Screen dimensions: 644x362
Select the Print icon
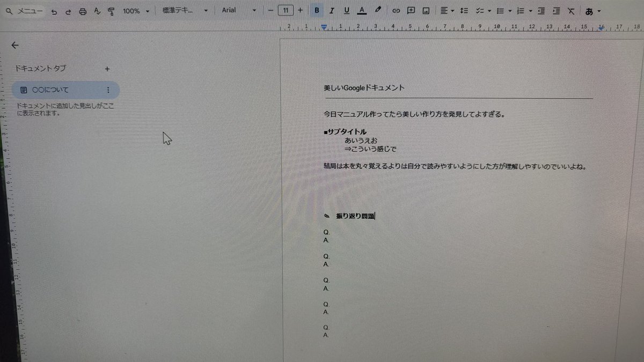pos(82,10)
